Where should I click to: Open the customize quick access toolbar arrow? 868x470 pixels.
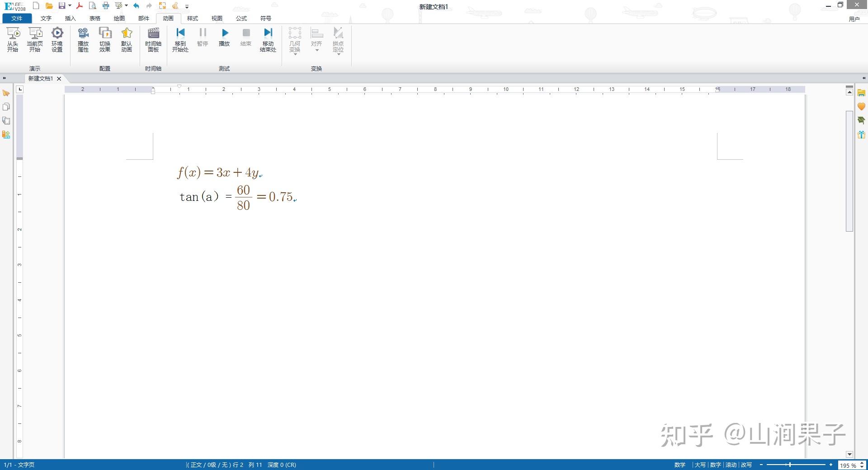coord(187,6)
